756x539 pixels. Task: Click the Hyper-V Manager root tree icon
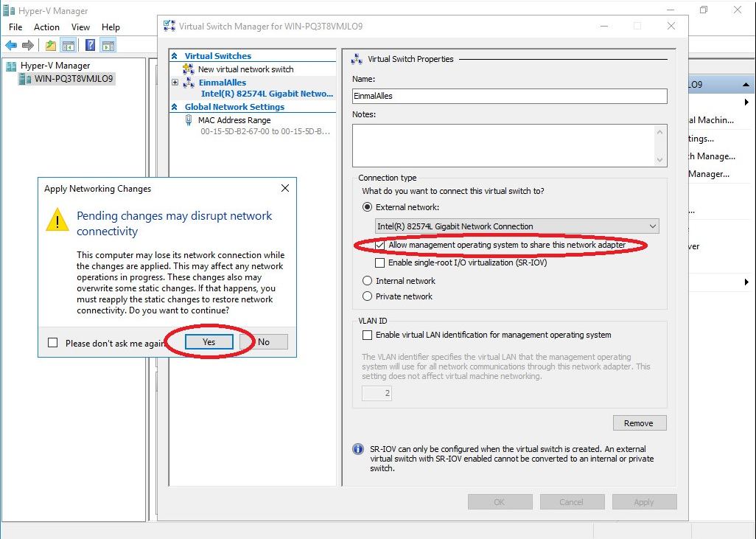click(x=11, y=66)
